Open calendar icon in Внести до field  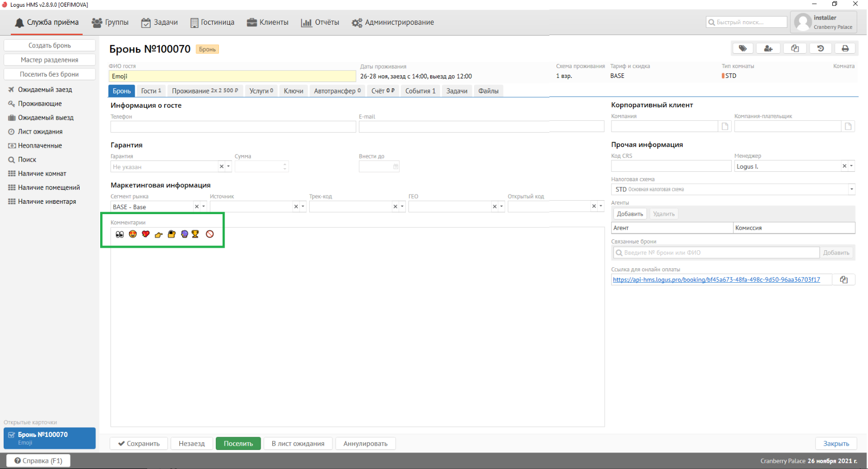tap(396, 167)
